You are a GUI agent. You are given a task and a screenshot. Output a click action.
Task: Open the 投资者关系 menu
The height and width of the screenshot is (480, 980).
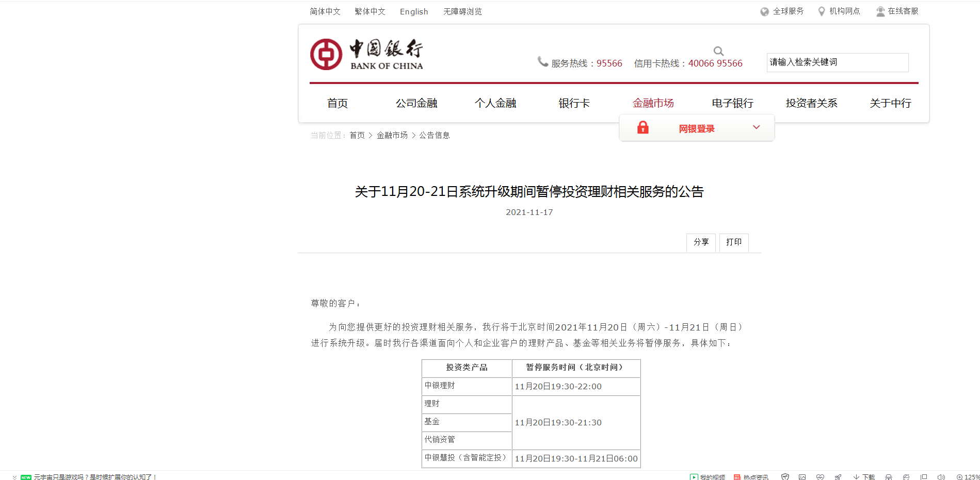pos(811,103)
